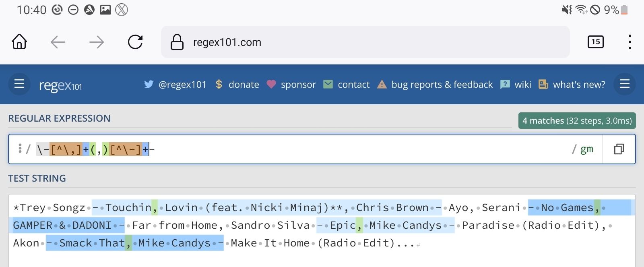Open the contact menu item
Image resolution: width=644 pixels, height=267 pixels.
pyautogui.click(x=353, y=85)
